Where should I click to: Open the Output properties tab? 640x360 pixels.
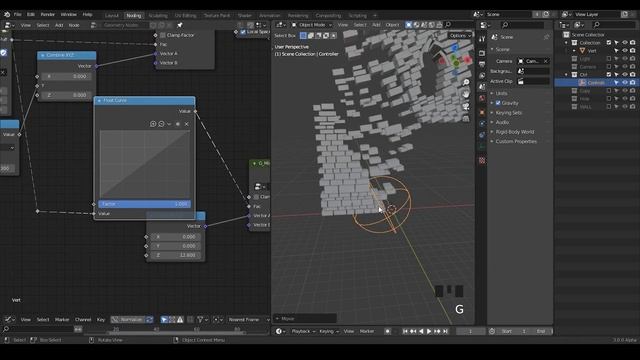point(482,64)
